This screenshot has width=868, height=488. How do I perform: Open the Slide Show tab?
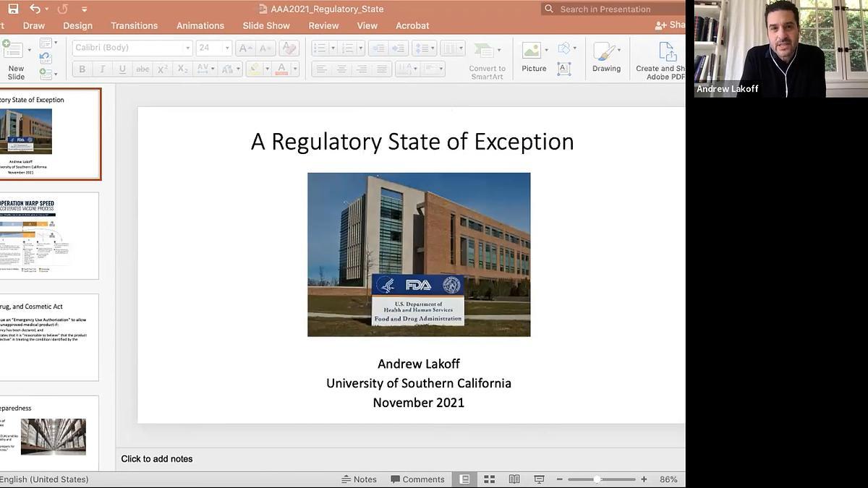click(266, 25)
